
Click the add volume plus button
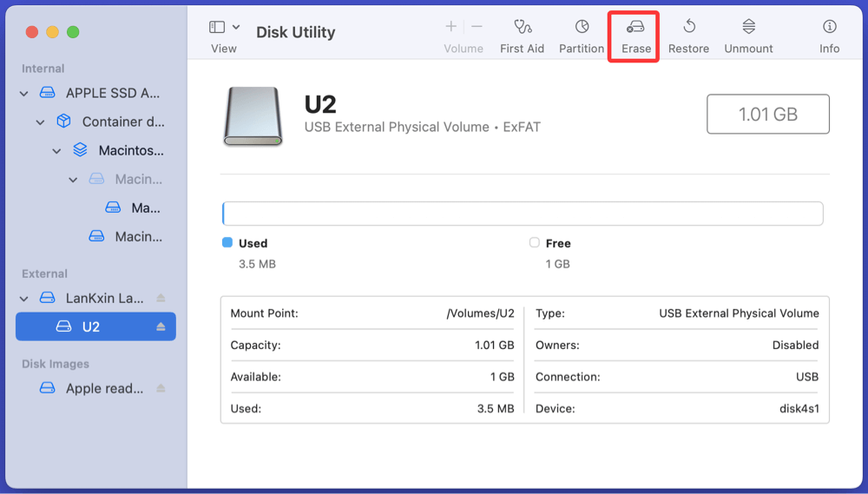[450, 27]
